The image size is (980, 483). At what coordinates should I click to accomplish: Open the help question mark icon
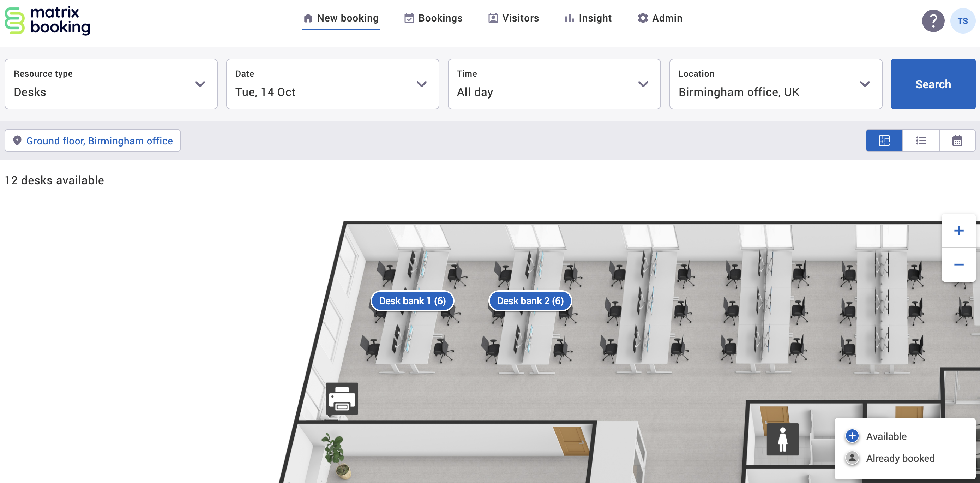[933, 20]
